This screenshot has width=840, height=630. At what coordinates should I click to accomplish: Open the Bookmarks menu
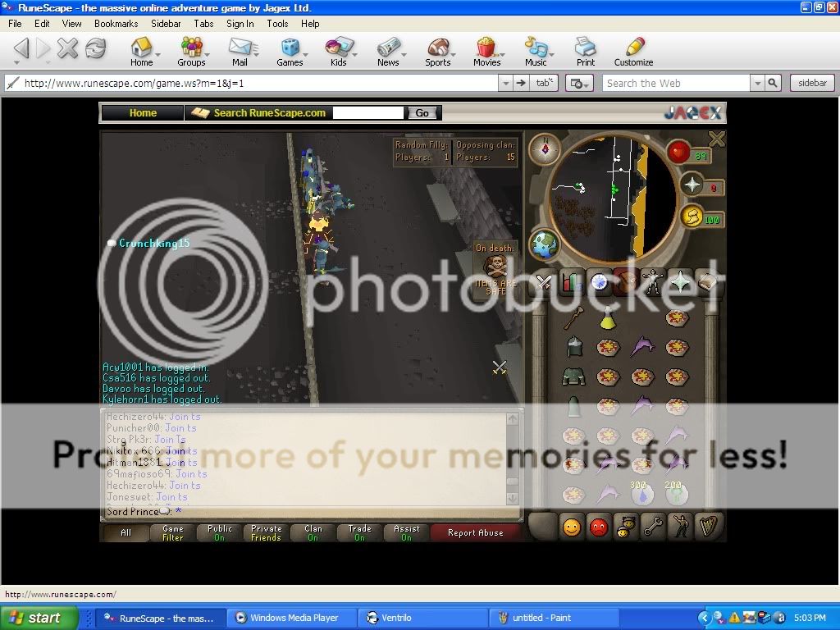coord(116,24)
